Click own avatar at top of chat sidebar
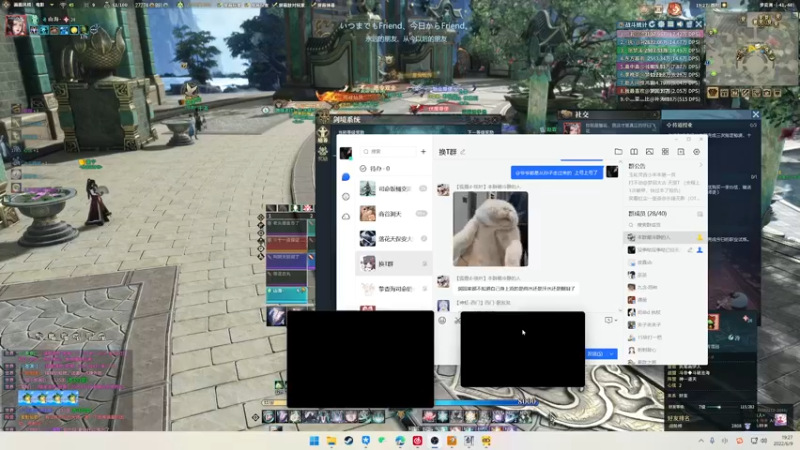800x450 pixels. click(x=346, y=153)
